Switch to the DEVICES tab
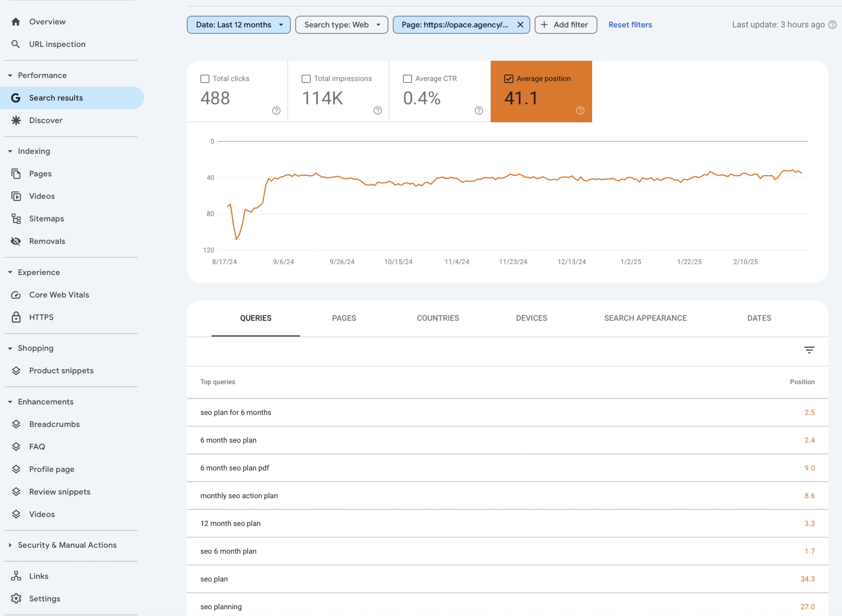Image resolution: width=842 pixels, height=616 pixels. [531, 318]
